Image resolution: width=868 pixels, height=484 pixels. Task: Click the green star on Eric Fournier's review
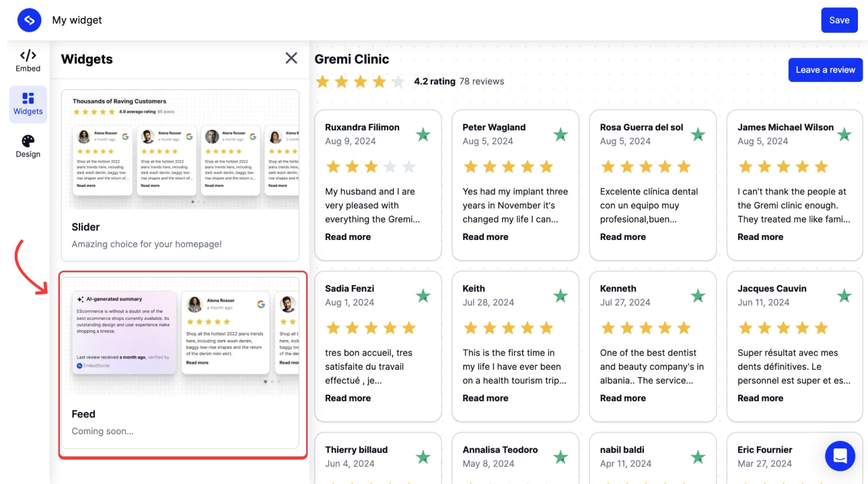tap(844, 457)
